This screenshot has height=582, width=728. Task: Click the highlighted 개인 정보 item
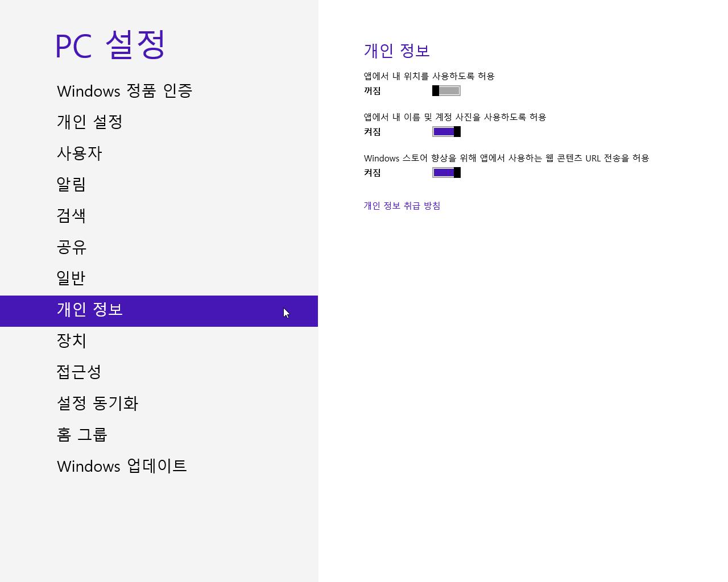[x=159, y=311]
